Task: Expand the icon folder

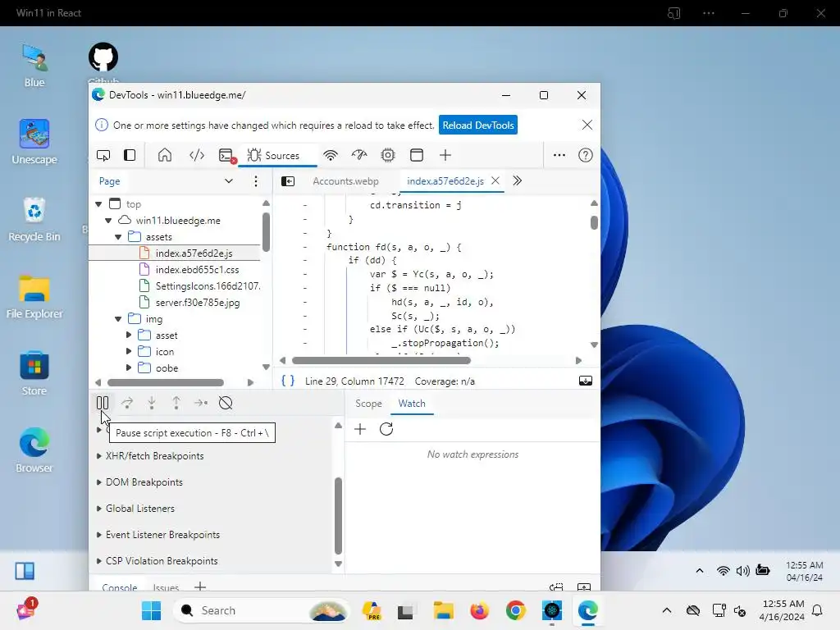Action: point(129,351)
